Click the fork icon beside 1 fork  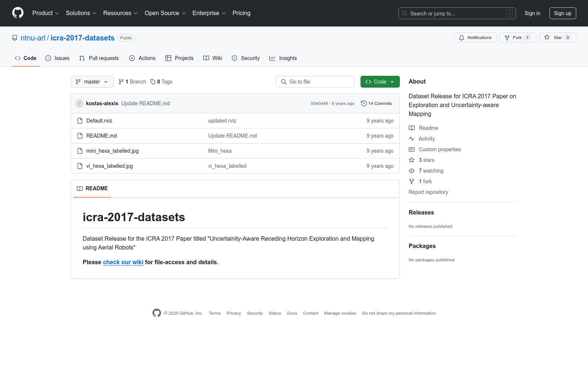412,181
